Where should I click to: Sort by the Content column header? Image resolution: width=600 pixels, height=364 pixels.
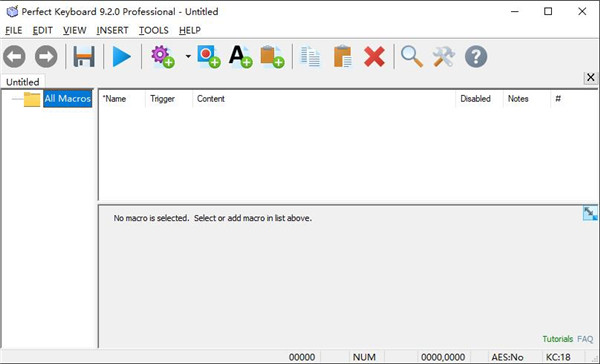coord(324,99)
